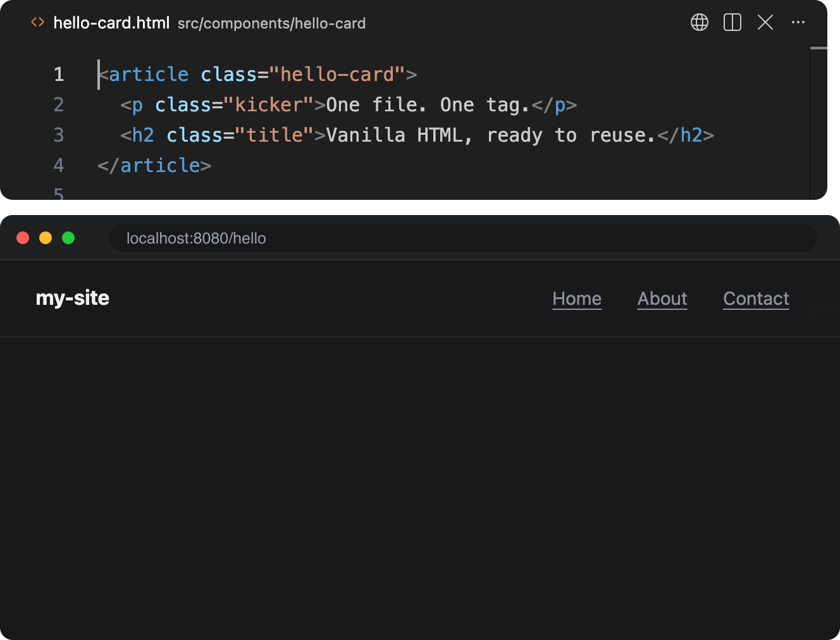This screenshot has width=840, height=640.
Task: Click line number 4 in the gutter
Action: 59,165
